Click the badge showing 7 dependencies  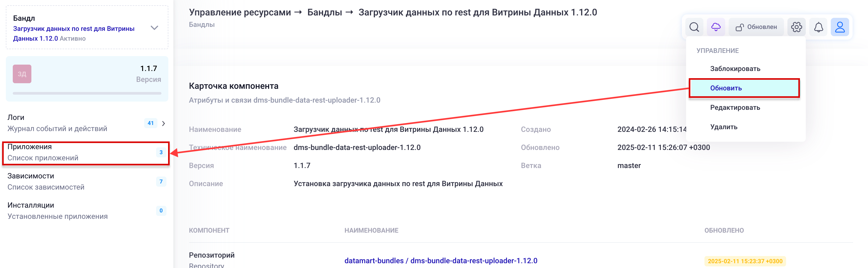click(161, 182)
